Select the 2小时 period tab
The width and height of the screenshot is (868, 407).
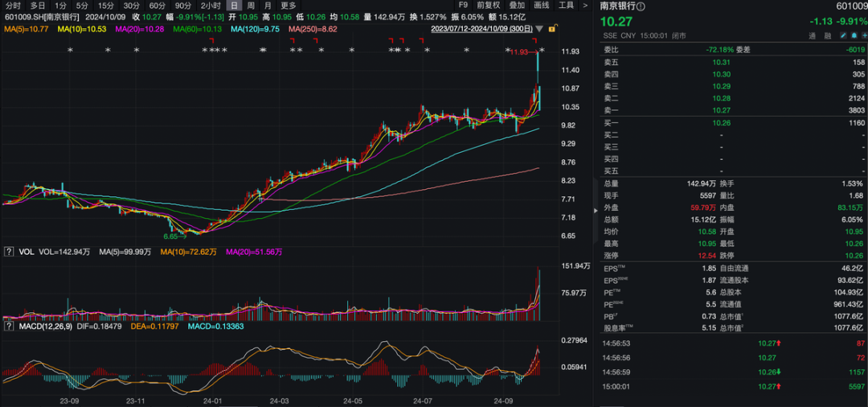click(x=211, y=6)
